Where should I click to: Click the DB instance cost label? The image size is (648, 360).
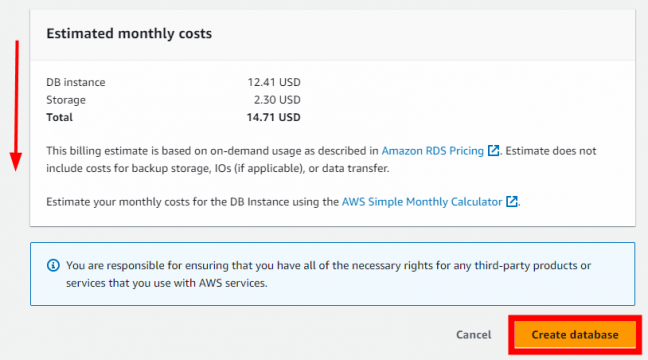tap(76, 82)
